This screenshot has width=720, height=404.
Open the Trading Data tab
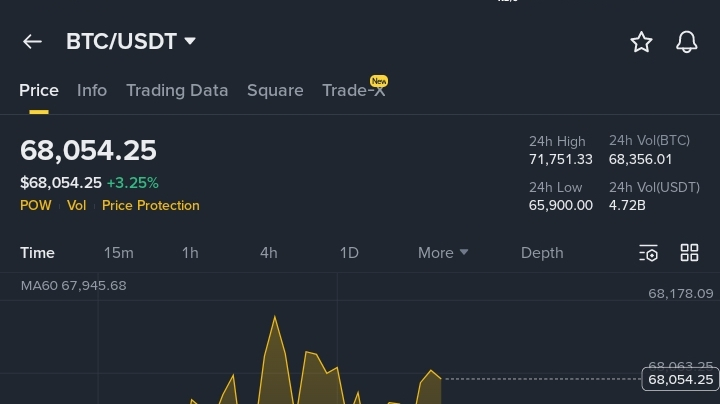point(177,90)
